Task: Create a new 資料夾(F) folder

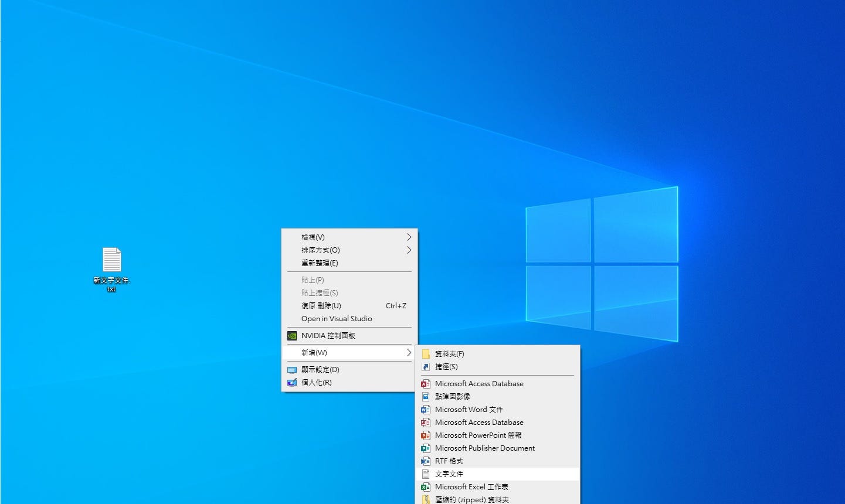Action: point(498,354)
